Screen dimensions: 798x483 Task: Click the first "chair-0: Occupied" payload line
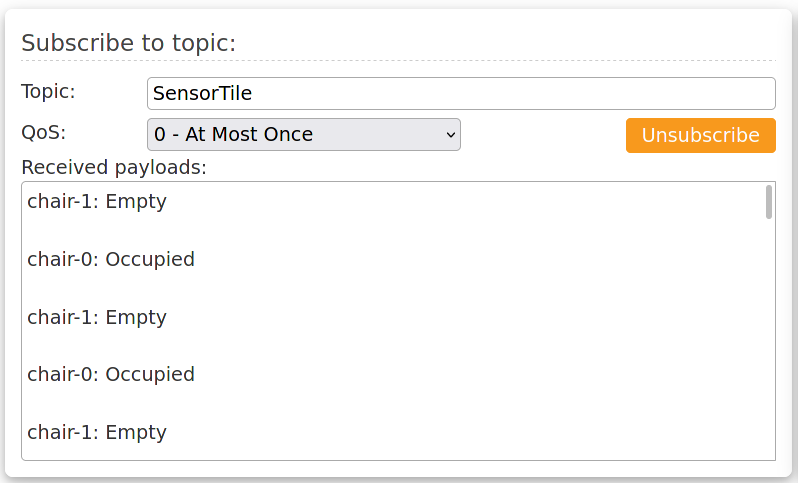click(110, 259)
